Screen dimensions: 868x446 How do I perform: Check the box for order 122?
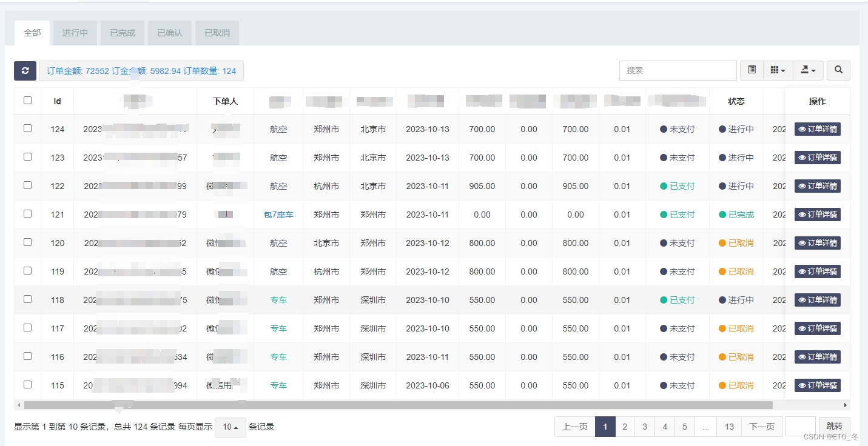click(x=27, y=185)
